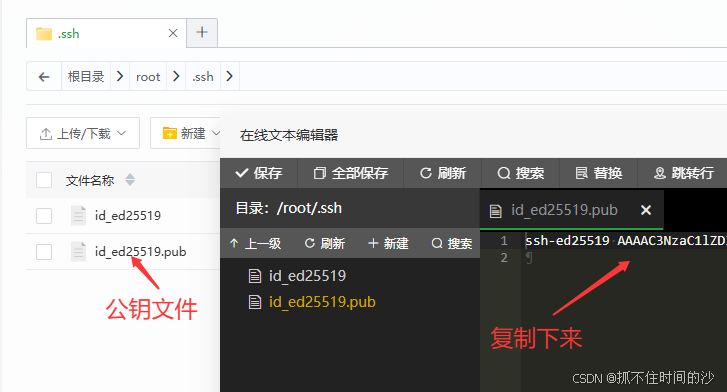Refresh the editor with toolbar 刷新
The width and height of the screenshot is (727, 392).
(x=442, y=173)
